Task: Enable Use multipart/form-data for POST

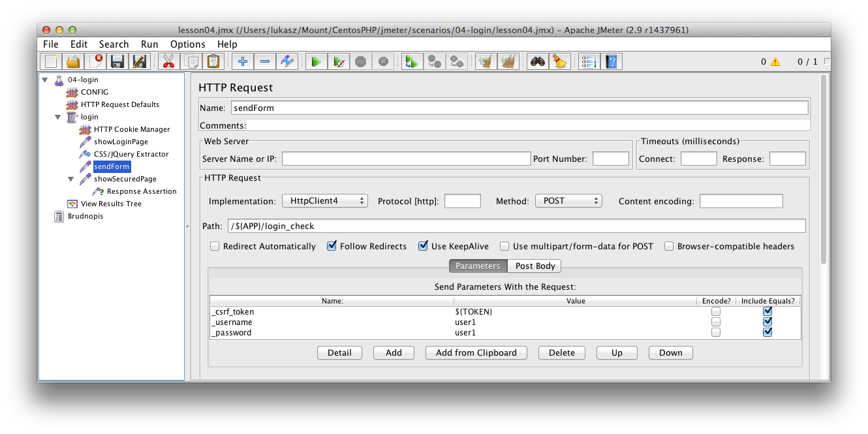Action: 504,246
